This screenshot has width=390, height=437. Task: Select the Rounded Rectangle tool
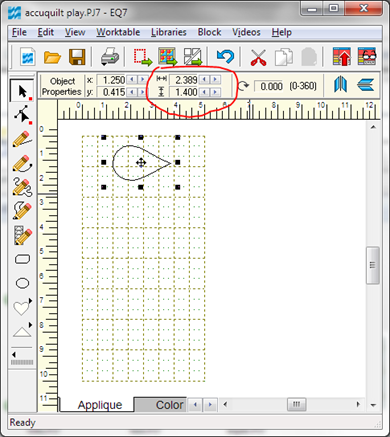(23, 259)
